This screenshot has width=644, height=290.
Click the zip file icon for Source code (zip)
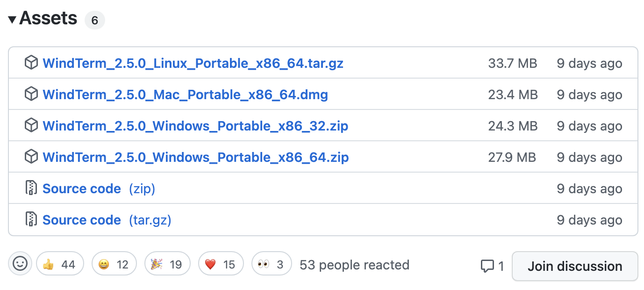[x=31, y=188]
